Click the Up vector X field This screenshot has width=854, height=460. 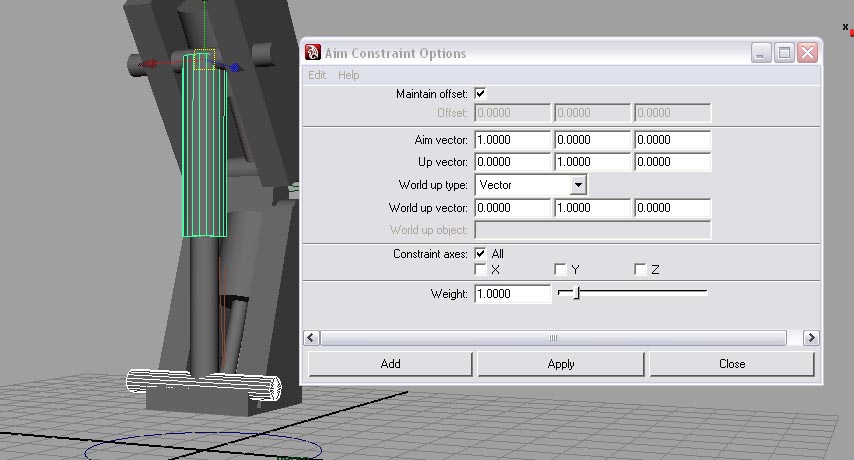[513, 162]
